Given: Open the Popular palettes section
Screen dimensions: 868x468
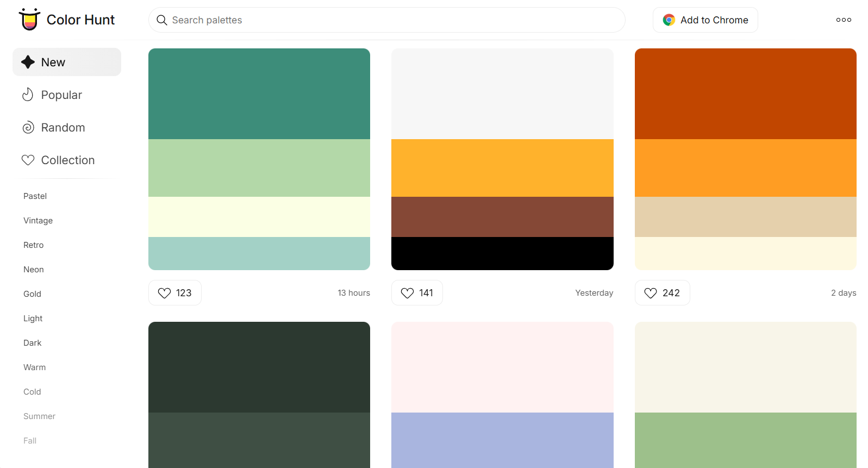Looking at the screenshot, I should click(67, 95).
